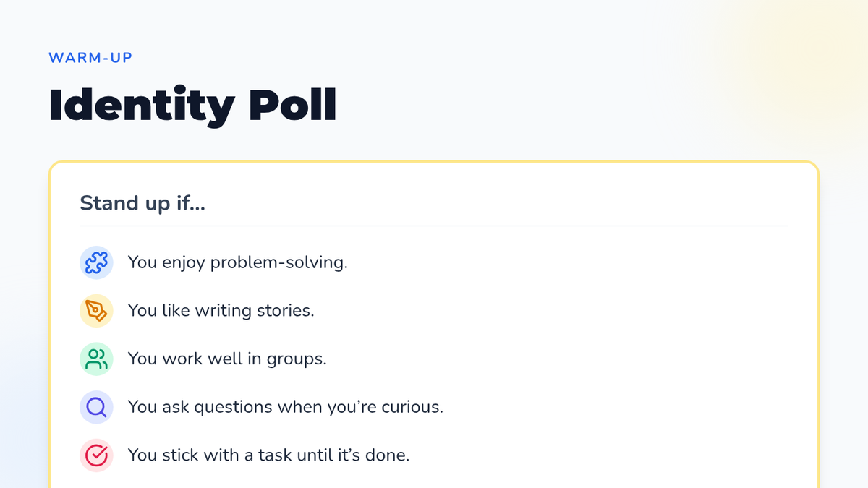Click the word 'Poll' in the title
The width and height of the screenshot is (868, 488).
[x=293, y=106]
